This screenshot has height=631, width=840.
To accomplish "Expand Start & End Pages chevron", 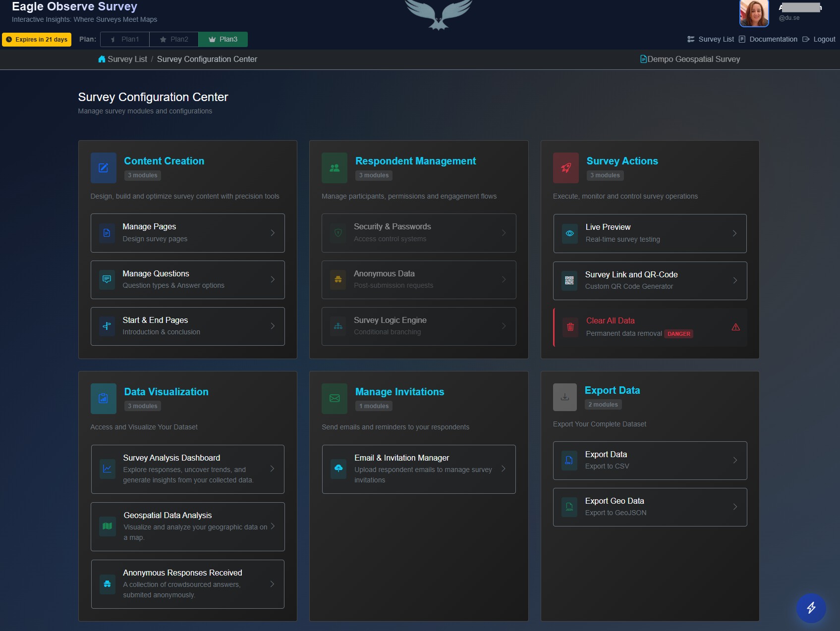I will coord(273,326).
